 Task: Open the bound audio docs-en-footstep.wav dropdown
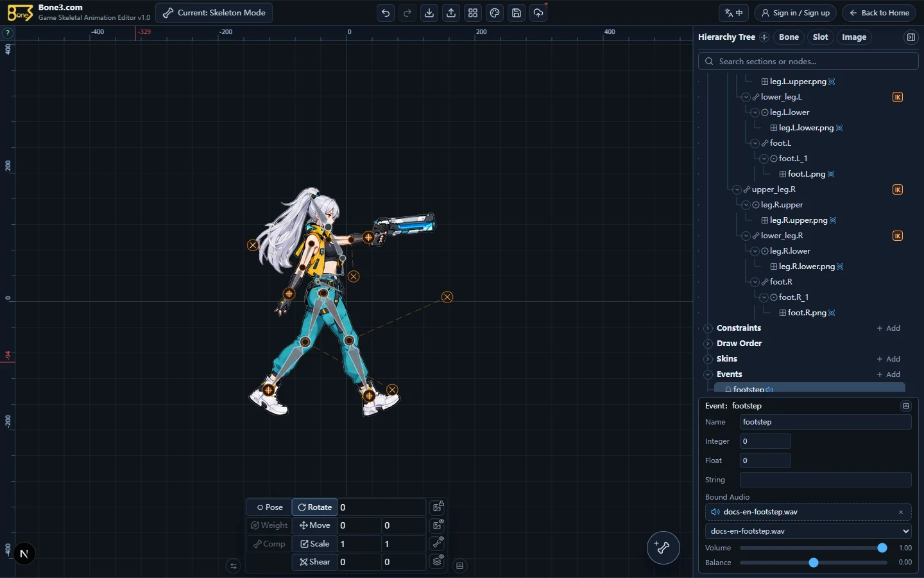tap(809, 531)
